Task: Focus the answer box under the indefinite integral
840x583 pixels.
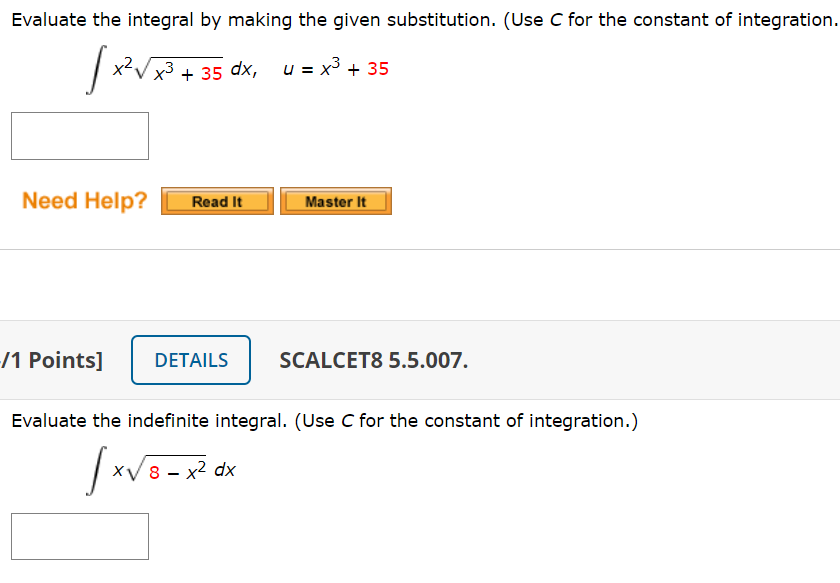Action: pos(80,536)
